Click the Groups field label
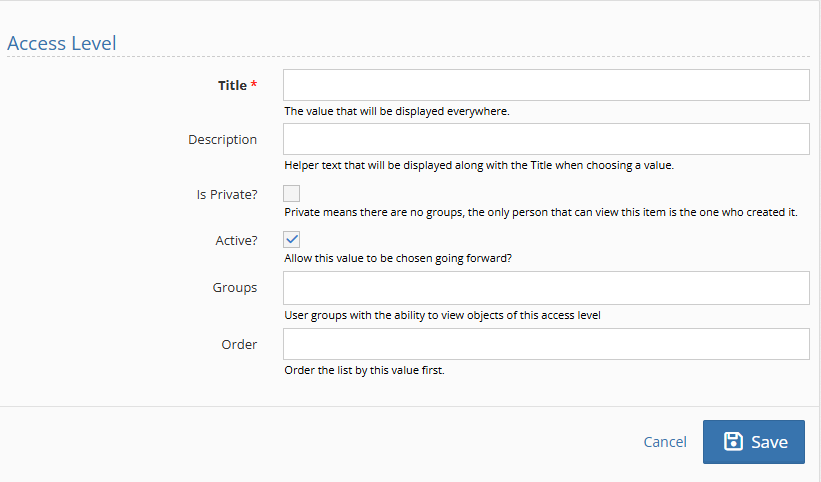Image resolution: width=821 pixels, height=482 pixels. 235,288
